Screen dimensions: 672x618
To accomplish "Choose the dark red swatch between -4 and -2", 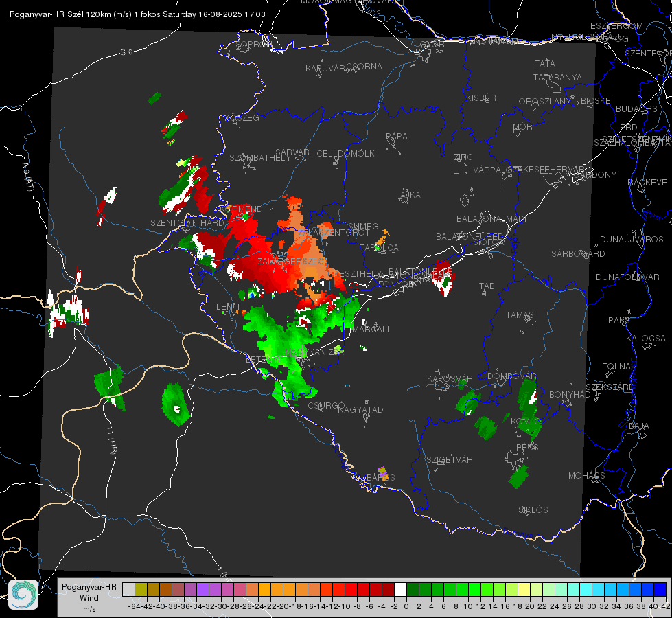I will 388,589.
